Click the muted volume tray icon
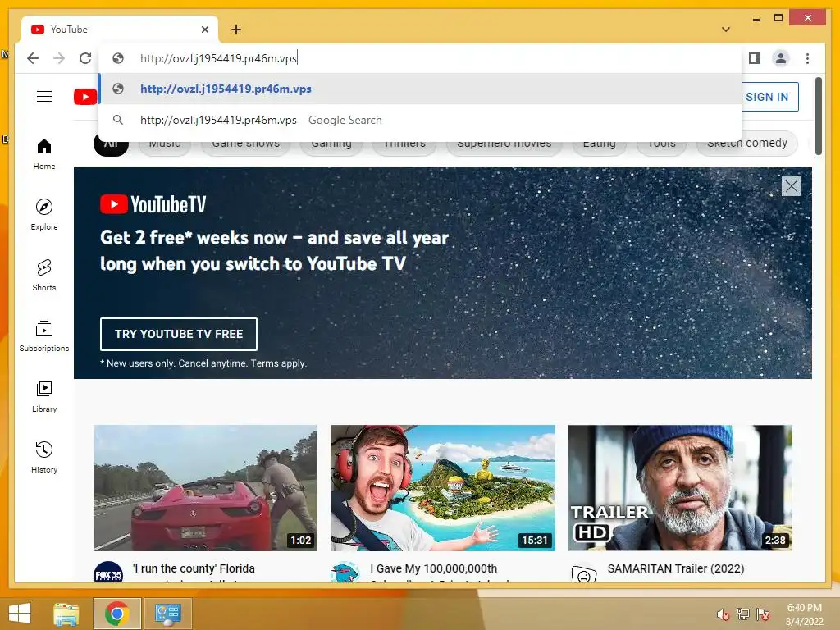The width and height of the screenshot is (840, 630). tap(724, 614)
